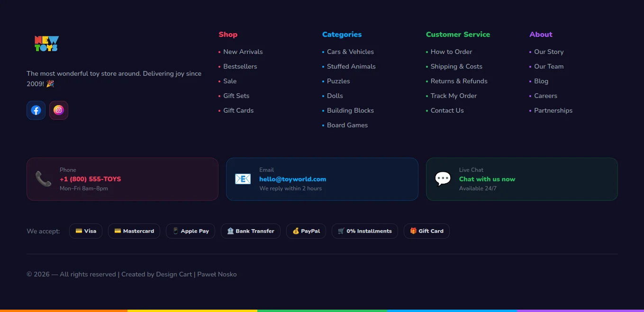The height and width of the screenshot is (312, 644).
Task: Click the 0% Installments badge
Action: coord(365,231)
